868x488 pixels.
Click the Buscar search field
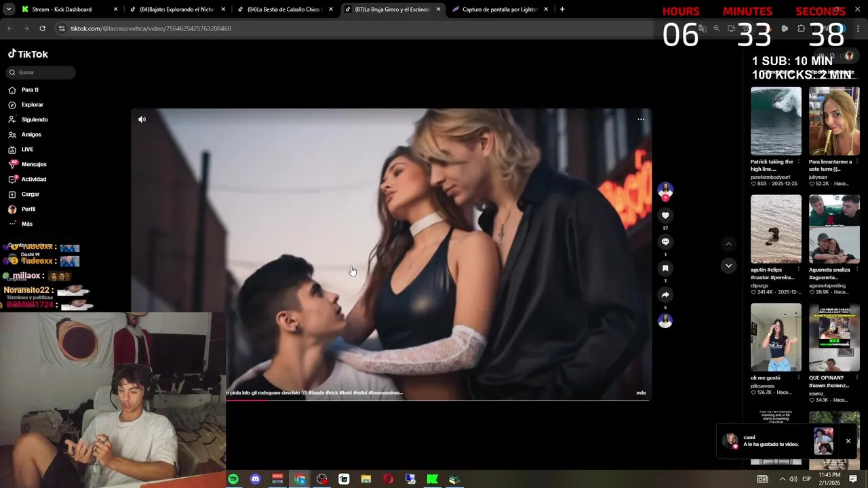[40, 73]
